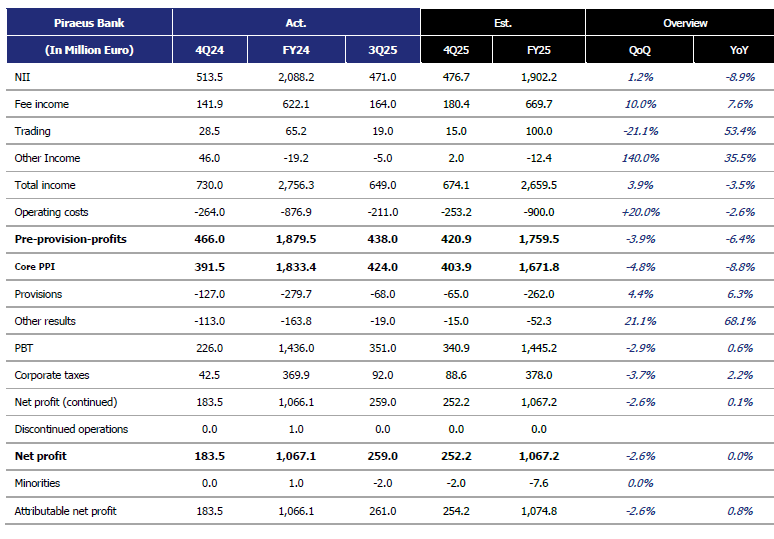Click the 'NII' row label

click(x=22, y=77)
